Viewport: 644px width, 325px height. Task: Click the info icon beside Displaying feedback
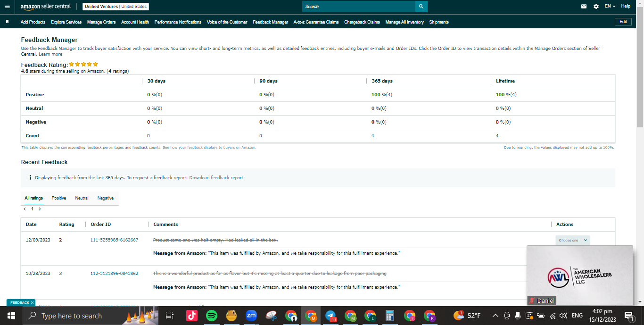(30, 178)
